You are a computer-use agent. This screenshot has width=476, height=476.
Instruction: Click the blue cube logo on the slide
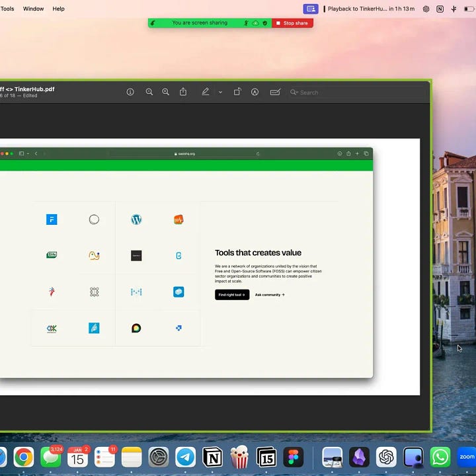pos(178,292)
